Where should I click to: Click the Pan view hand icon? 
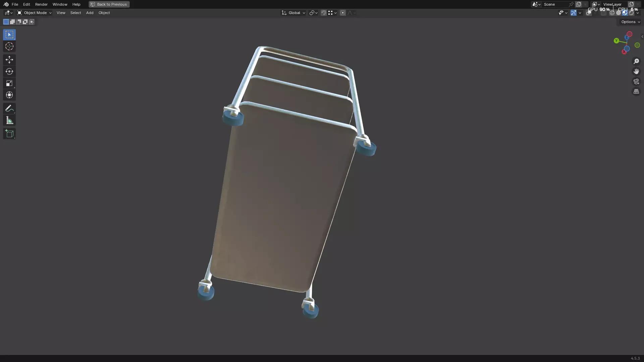point(636,71)
